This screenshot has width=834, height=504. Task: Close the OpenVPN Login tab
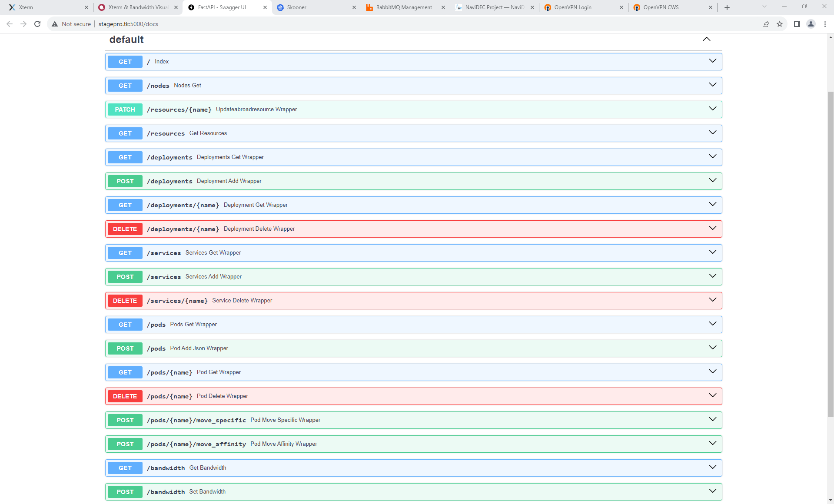coord(621,7)
